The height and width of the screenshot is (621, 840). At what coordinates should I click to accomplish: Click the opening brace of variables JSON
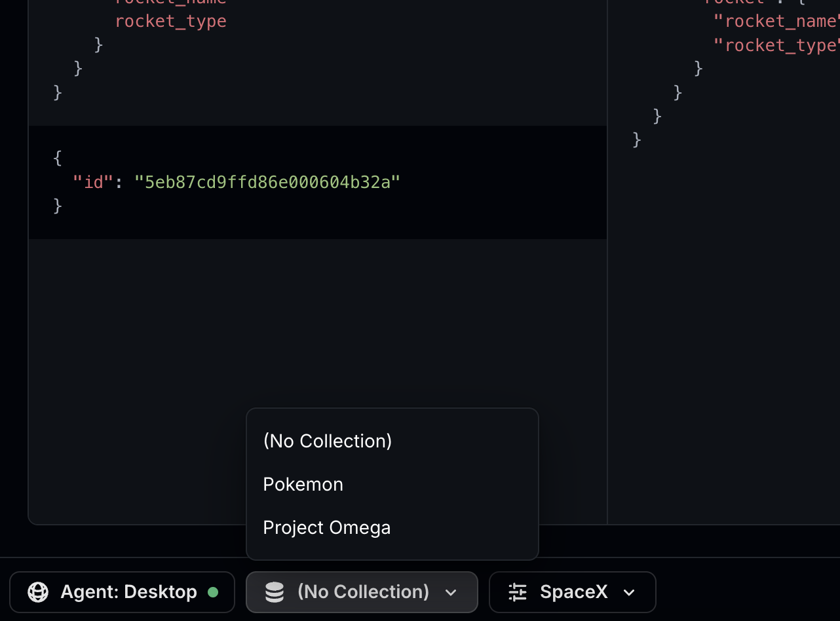pos(58,158)
